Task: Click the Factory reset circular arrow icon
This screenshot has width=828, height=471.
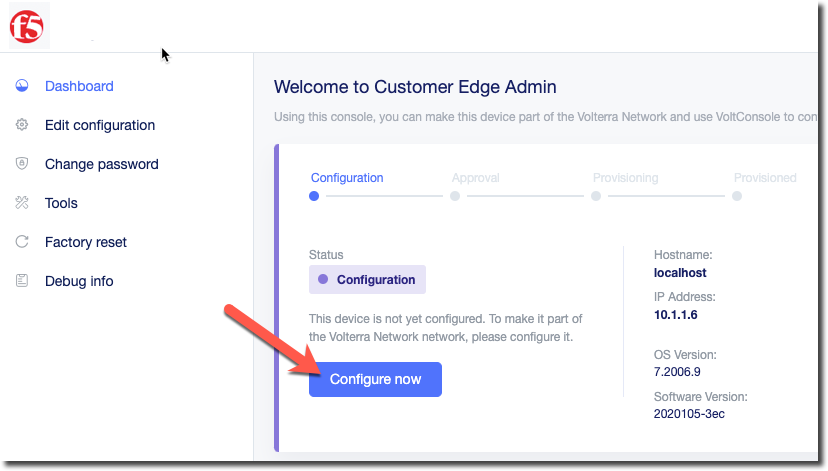Action: (x=22, y=242)
